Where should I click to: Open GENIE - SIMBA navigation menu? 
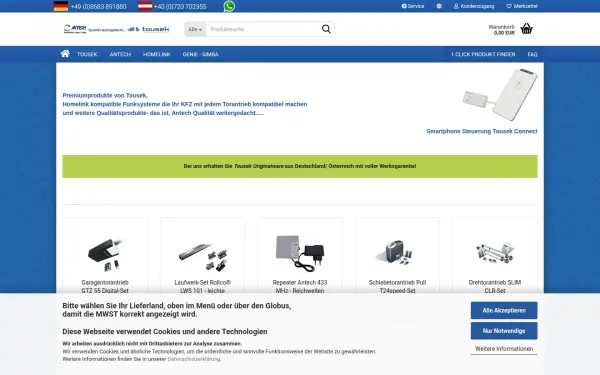(x=201, y=54)
